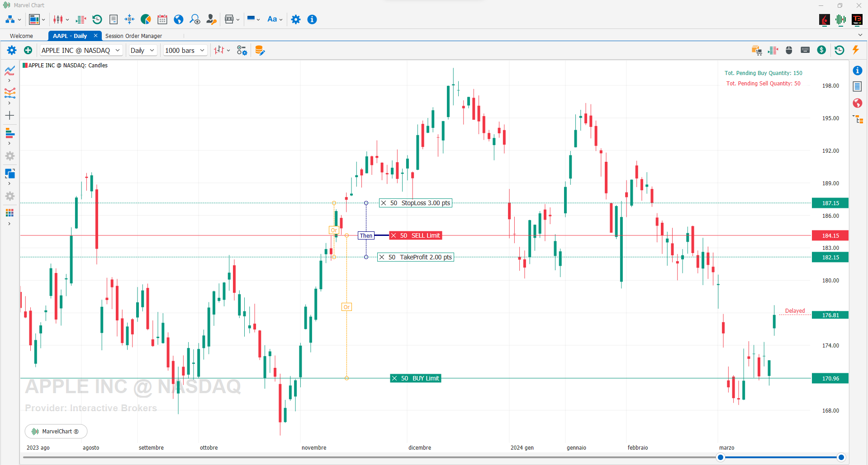Open chart settings gear in chart toolbar
This screenshot has height=465, width=868.
12,50
